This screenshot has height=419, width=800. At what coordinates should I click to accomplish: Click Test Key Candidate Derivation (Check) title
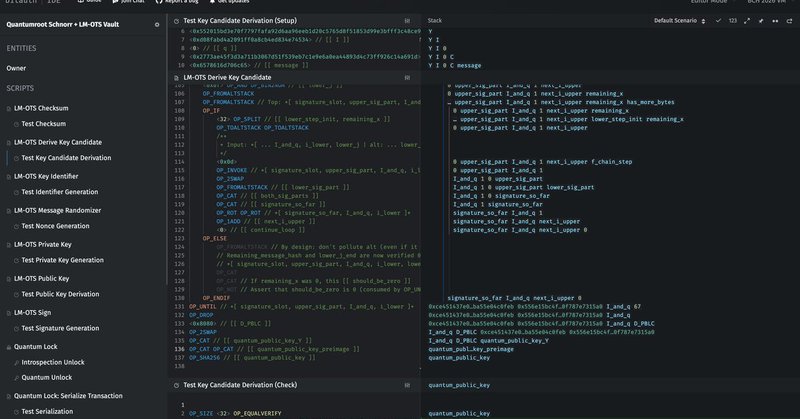pos(240,385)
